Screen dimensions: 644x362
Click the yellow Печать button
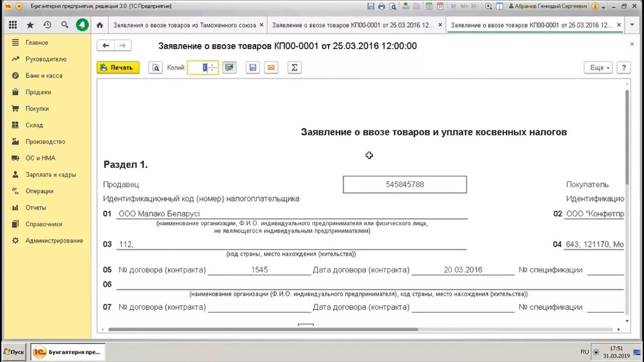click(118, 67)
